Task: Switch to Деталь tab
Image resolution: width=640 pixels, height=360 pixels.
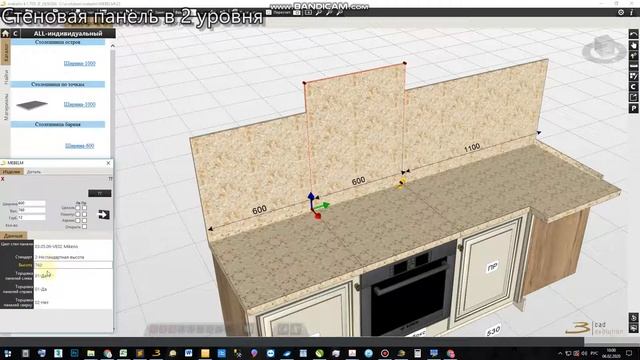Action: click(x=34, y=172)
